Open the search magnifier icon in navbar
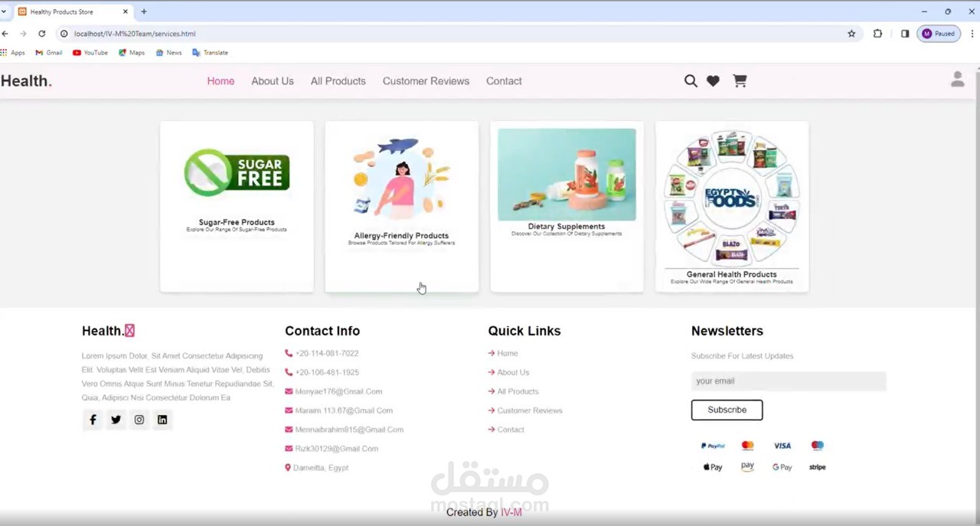The width and height of the screenshot is (980, 526). tap(691, 80)
